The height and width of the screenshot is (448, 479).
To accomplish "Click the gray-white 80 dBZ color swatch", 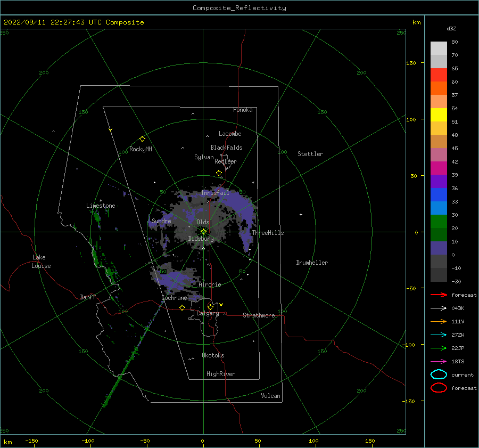I will click(439, 48).
